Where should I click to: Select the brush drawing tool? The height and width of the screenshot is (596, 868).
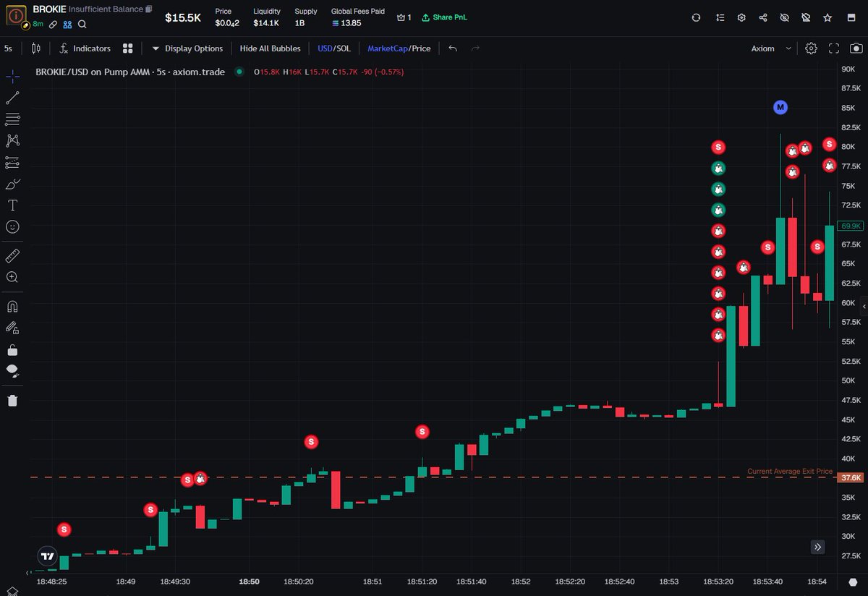pyautogui.click(x=12, y=184)
